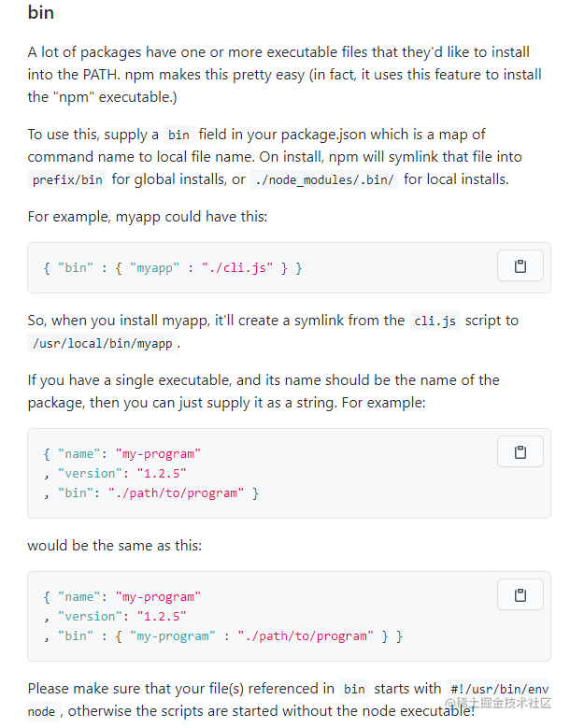Click the watermark text at the bottom right
The image size is (570, 728).
(498, 704)
